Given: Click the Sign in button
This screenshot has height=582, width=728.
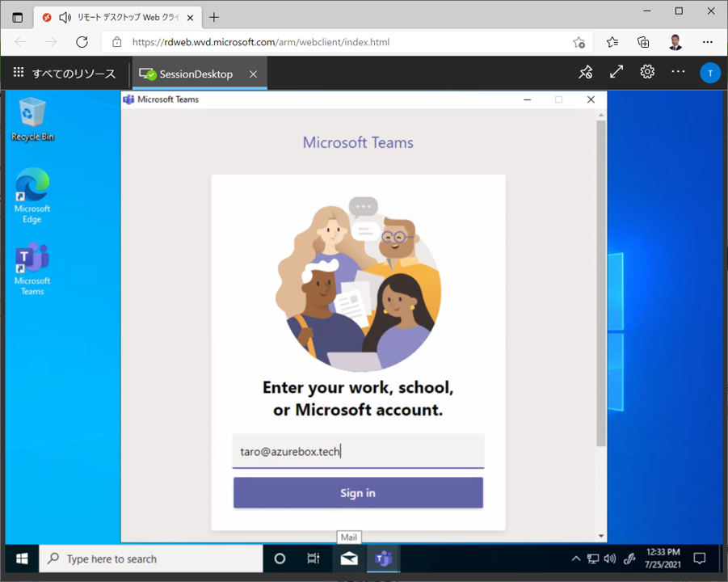Looking at the screenshot, I should 358,493.
